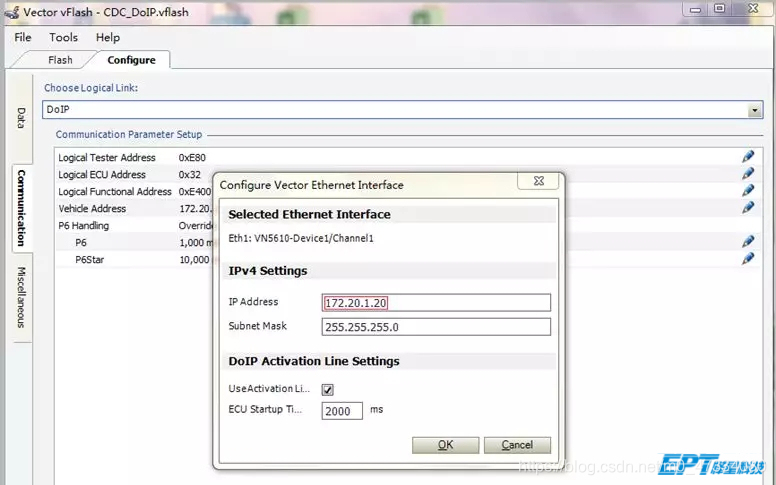Click the IP Address input field
The width and height of the screenshot is (776, 485).
coord(436,303)
